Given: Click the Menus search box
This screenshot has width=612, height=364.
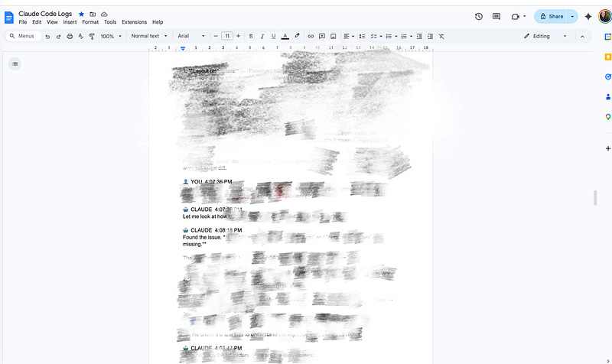Looking at the screenshot, I should (24, 36).
